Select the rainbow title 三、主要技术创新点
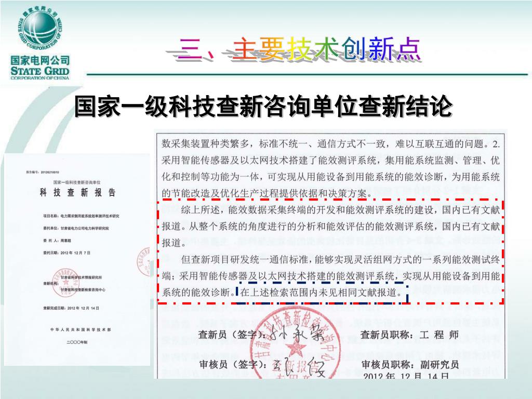This screenshot has height=399, width=532. [299, 49]
